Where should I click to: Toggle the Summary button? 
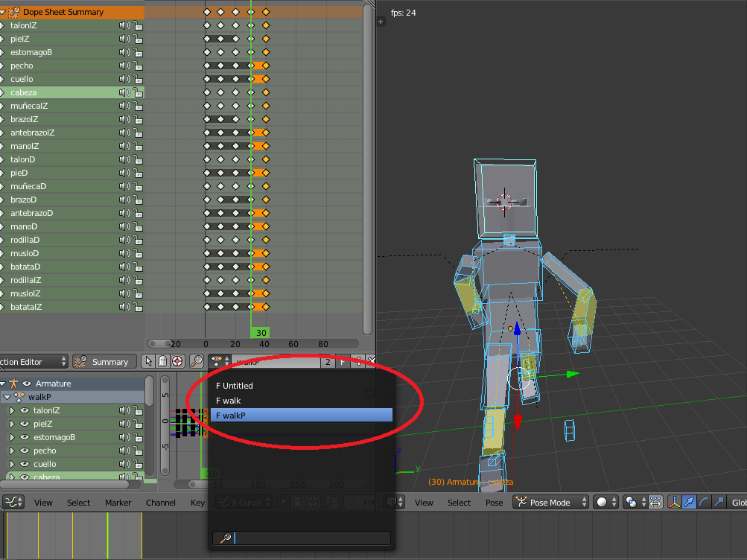(105, 362)
